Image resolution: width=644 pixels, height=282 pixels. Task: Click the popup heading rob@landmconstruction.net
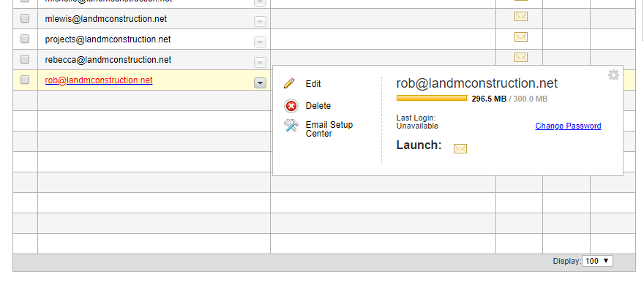(x=477, y=83)
